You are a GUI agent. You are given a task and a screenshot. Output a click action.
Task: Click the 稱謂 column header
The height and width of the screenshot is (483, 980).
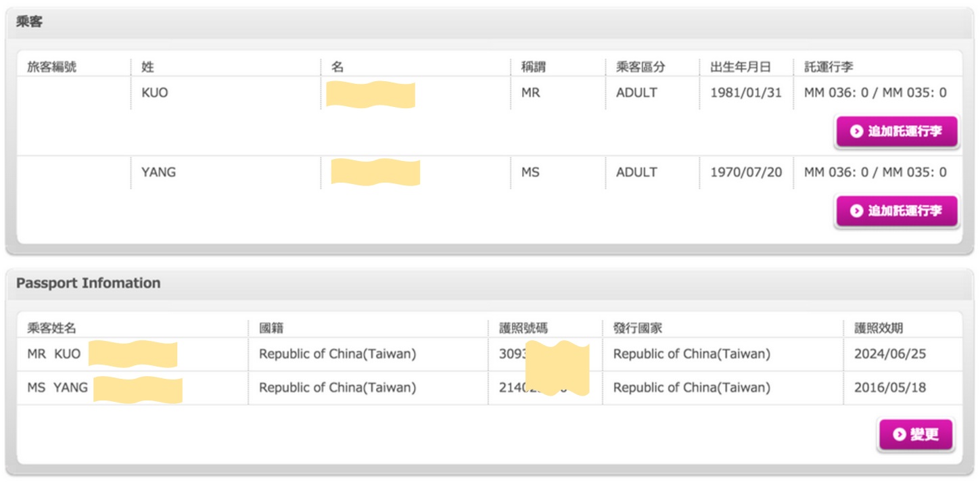point(533,67)
